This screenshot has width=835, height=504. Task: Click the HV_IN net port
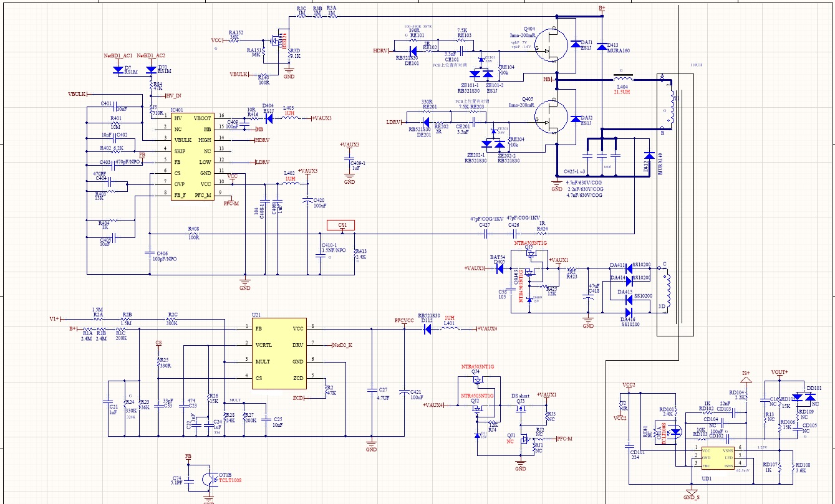173,96
